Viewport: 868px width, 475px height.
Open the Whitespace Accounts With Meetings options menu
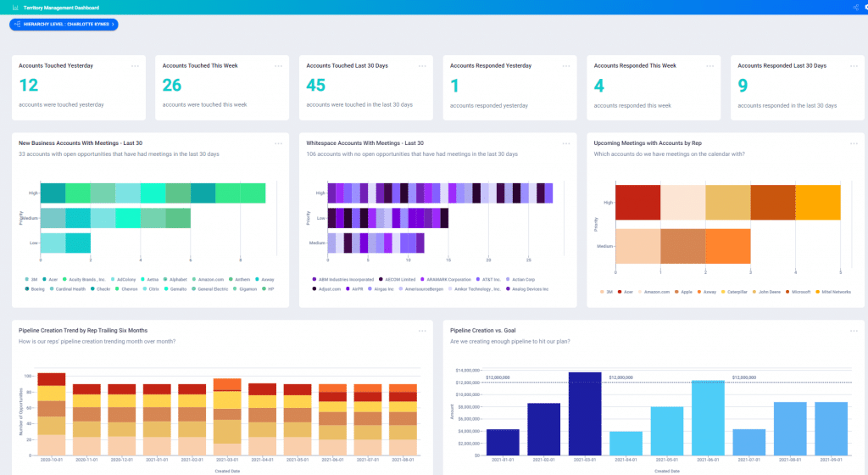click(x=566, y=143)
